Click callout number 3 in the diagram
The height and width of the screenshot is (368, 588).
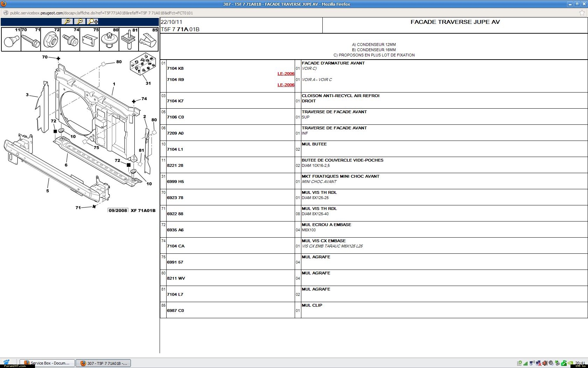[27, 95]
